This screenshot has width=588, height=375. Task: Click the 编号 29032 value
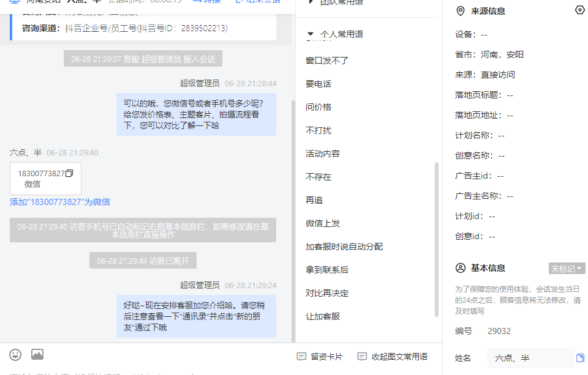point(499,331)
